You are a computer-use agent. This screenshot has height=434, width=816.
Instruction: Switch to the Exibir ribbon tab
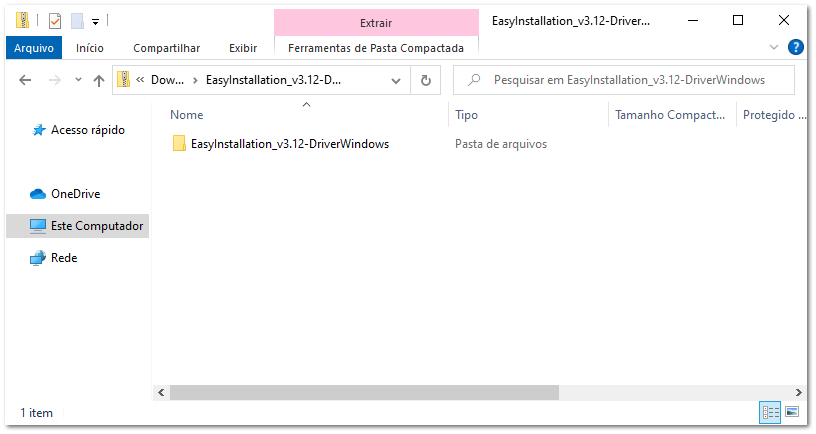tap(243, 48)
